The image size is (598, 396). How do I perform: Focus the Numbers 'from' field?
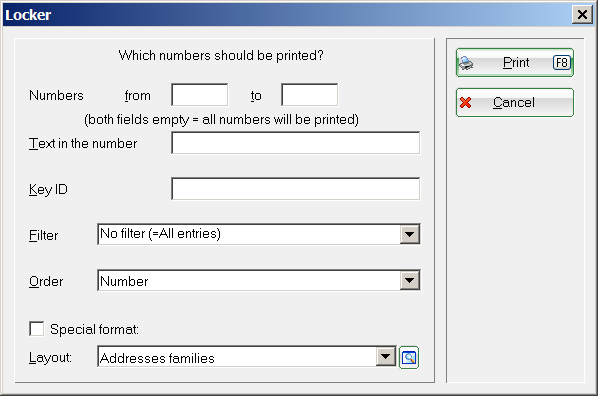coord(200,95)
